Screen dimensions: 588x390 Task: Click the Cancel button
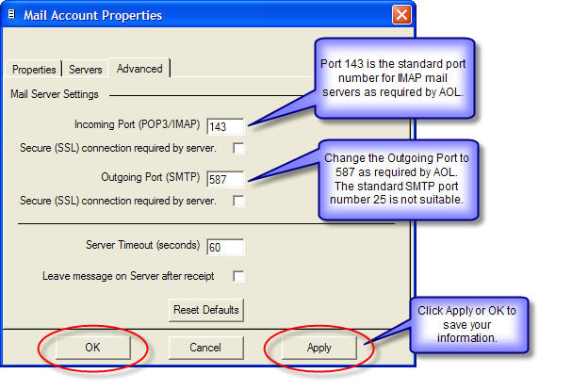tap(205, 348)
